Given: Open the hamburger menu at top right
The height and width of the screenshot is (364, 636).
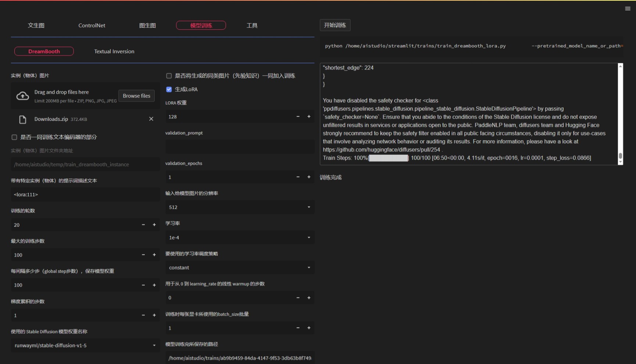Looking at the screenshot, I should tap(628, 8).
